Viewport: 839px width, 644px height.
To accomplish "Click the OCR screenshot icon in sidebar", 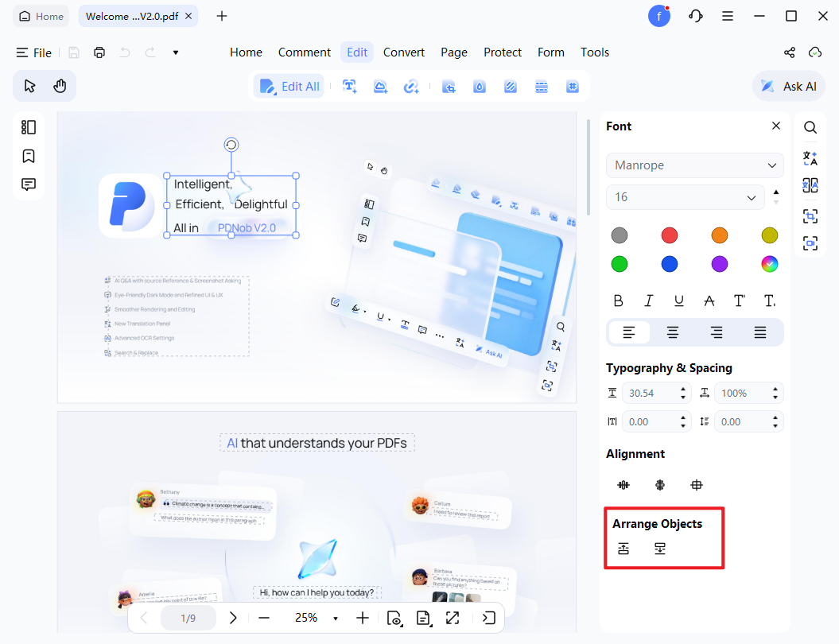I will tap(810, 216).
